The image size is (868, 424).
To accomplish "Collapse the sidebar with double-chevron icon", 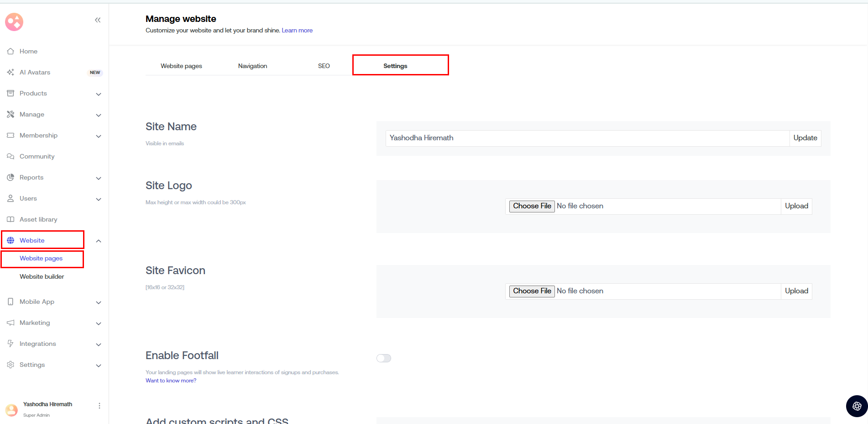I will pos(98,20).
